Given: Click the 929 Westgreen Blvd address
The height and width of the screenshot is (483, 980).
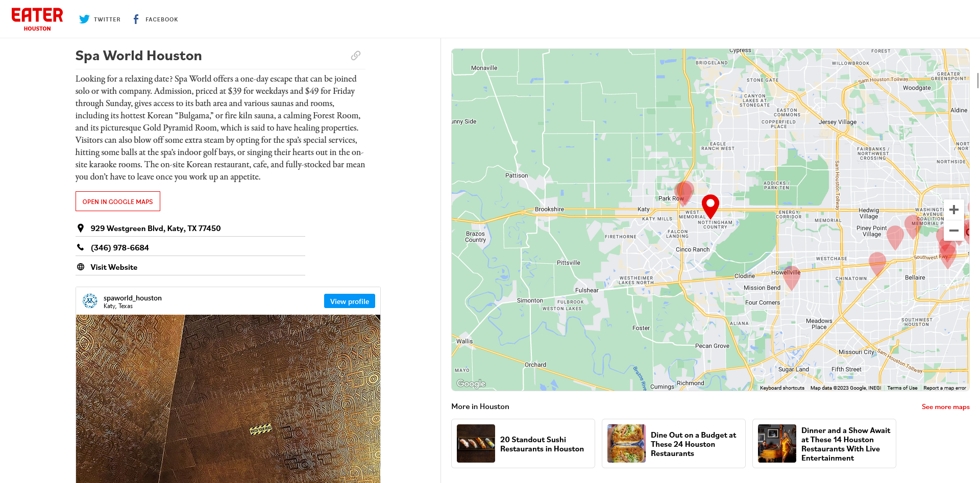Looking at the screenshot, I should [156, 228].
